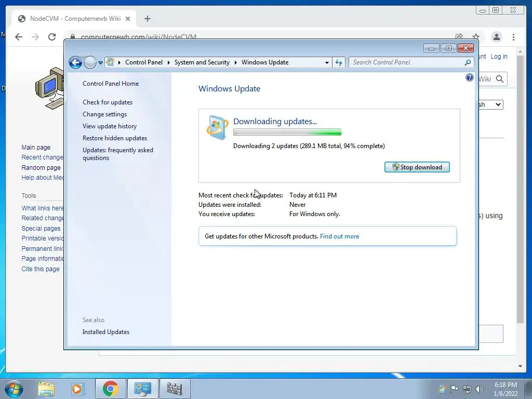Click 'For Windows only.' text
Screen dimensions: 532x399
tap(314, 214)
